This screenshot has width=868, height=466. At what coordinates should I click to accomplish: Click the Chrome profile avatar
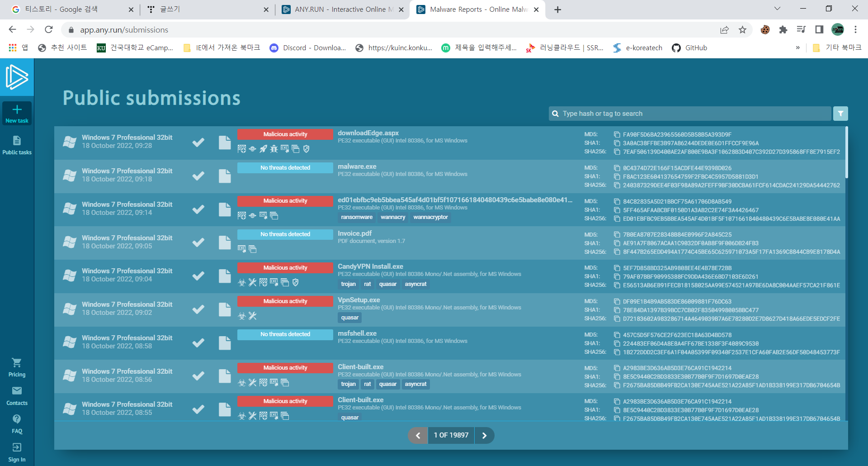pos(838,30)
